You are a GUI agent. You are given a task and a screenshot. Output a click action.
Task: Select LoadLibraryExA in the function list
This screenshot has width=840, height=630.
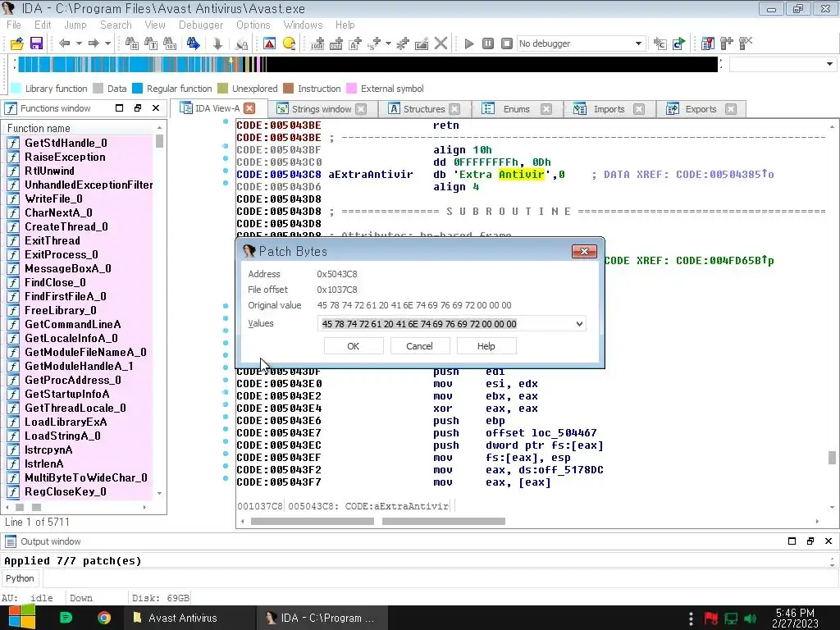[66, 422]
